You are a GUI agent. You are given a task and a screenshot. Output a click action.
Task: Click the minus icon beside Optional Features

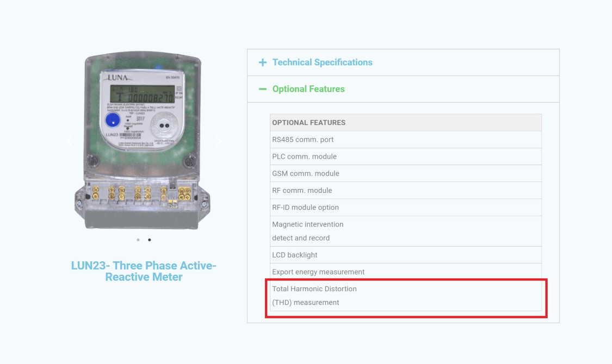(263, 89)
